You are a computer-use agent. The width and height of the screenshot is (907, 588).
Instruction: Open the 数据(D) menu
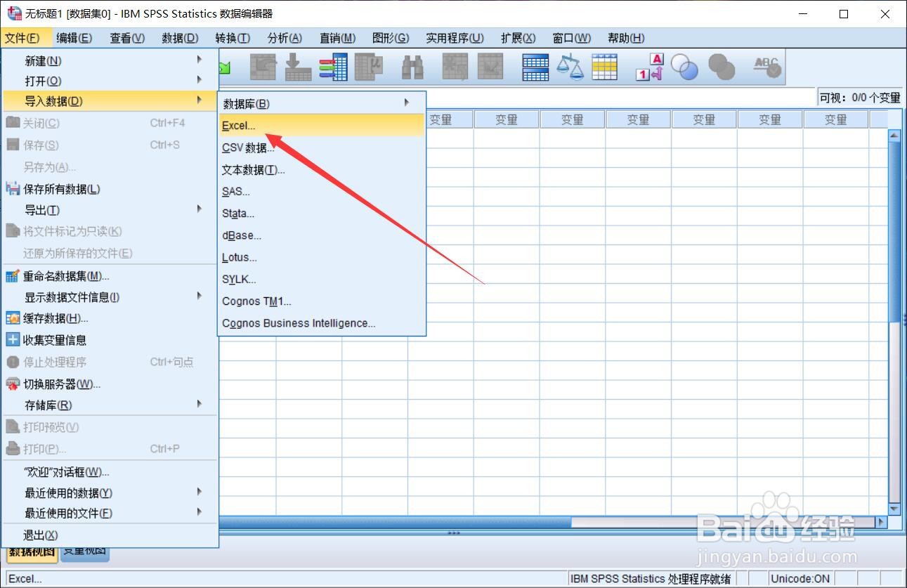tap(180, 38)
